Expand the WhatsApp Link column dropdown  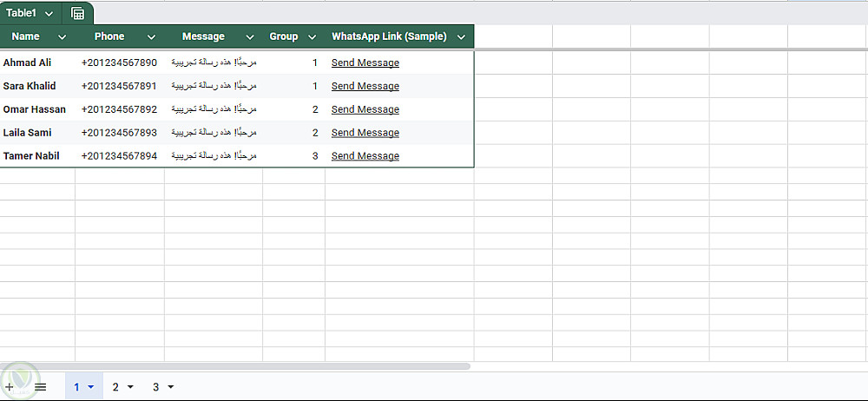[460, 37]
